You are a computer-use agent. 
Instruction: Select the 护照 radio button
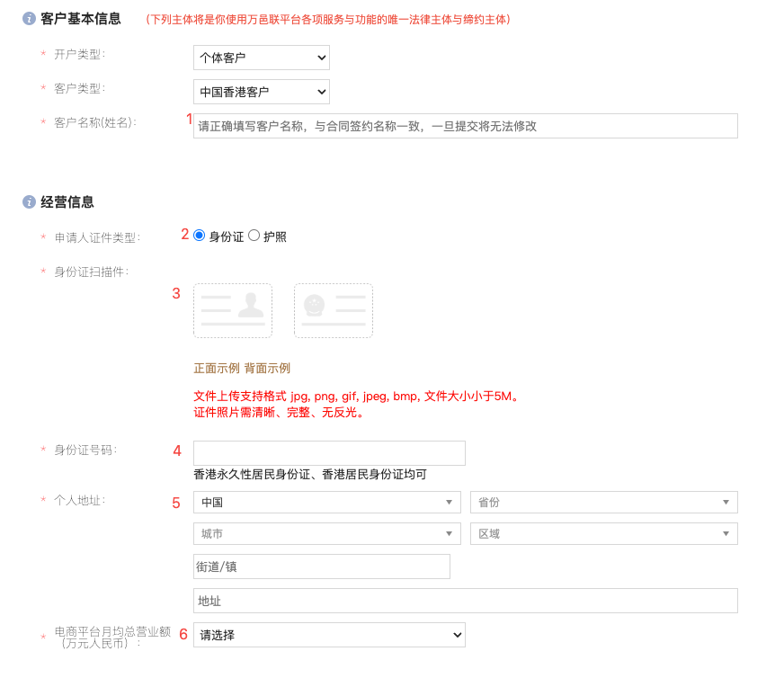pos(254,236)
